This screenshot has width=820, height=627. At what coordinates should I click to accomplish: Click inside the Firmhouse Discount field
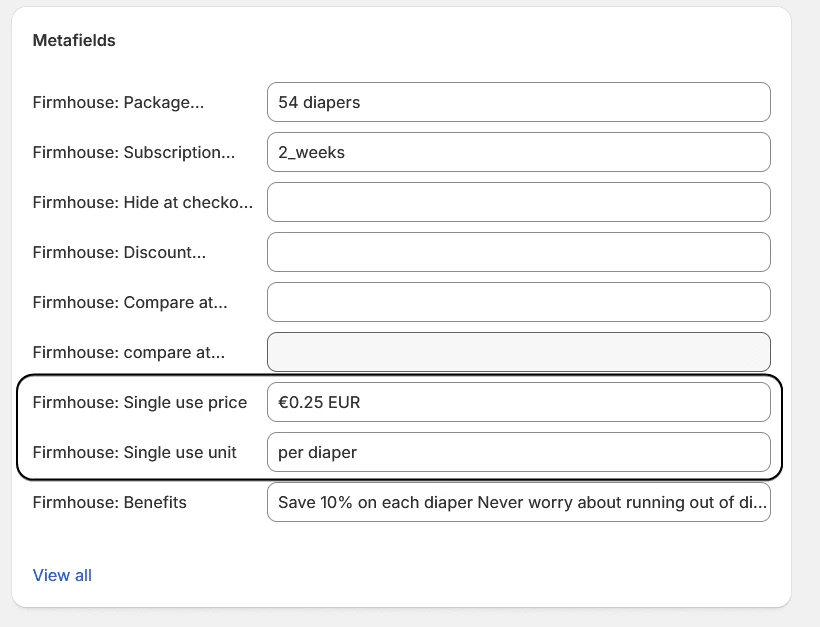(x=518, y=251)
